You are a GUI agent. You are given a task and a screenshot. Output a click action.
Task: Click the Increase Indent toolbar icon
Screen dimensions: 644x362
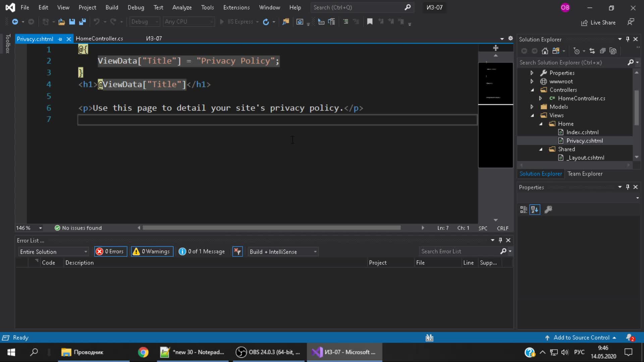(345, 22)
